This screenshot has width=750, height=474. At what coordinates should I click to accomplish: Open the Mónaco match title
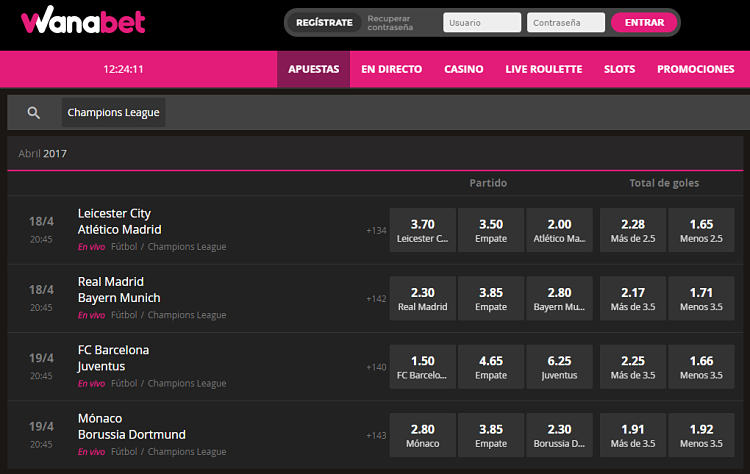(x=100, y=419)
